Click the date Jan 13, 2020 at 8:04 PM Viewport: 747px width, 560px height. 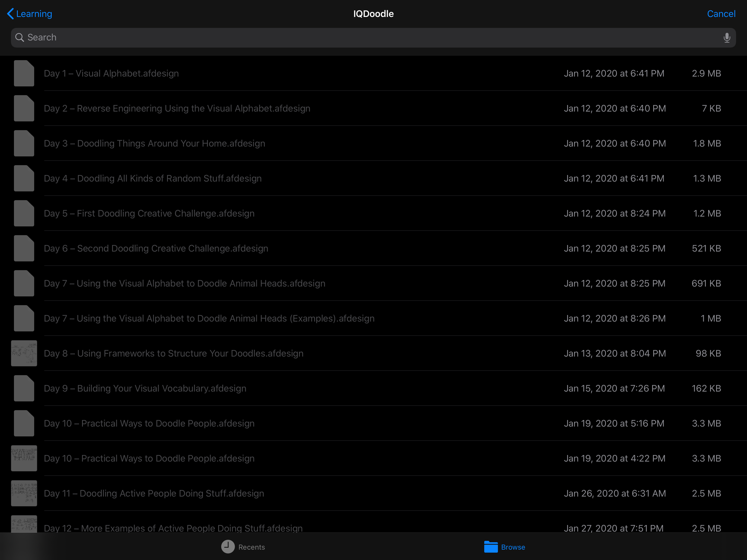(x=615, y=353)
